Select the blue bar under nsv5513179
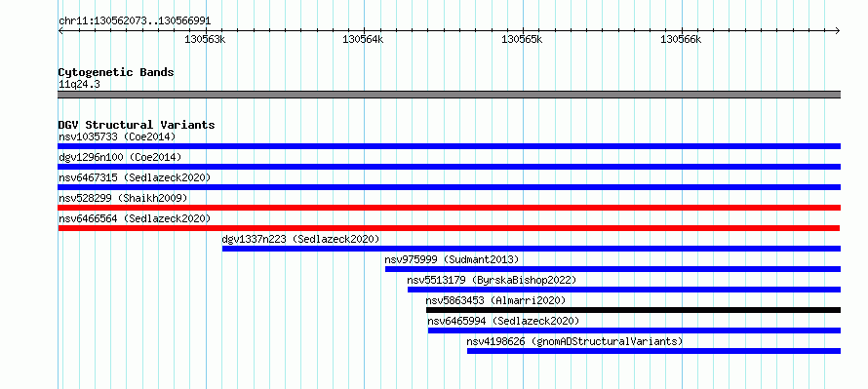Screen dimensions: 868x389 [x=624, y=290]
